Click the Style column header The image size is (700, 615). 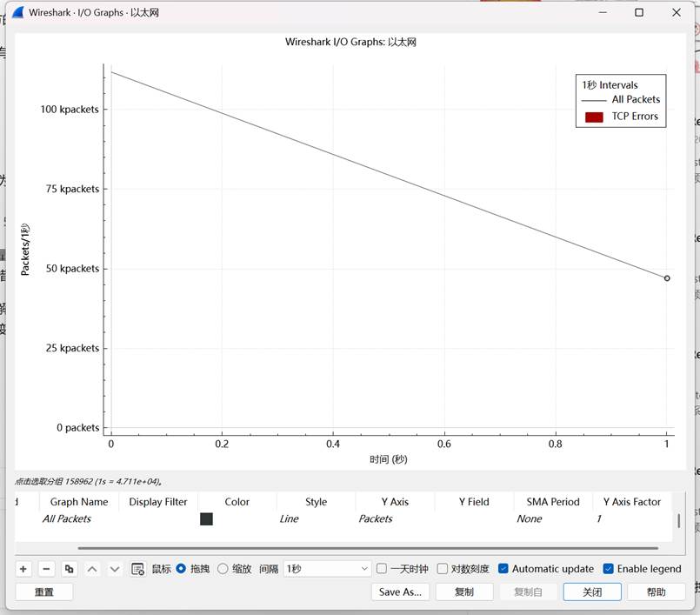pyautogui.click(x=316, y=502)
